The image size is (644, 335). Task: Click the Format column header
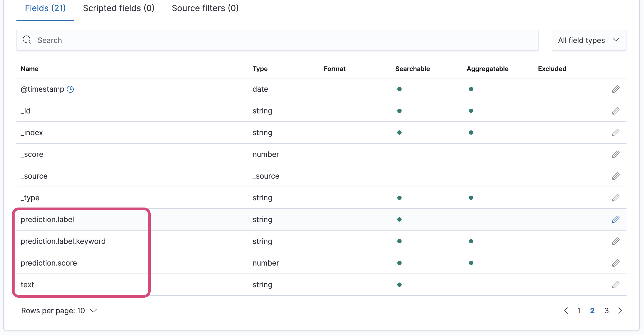point(334,69)
